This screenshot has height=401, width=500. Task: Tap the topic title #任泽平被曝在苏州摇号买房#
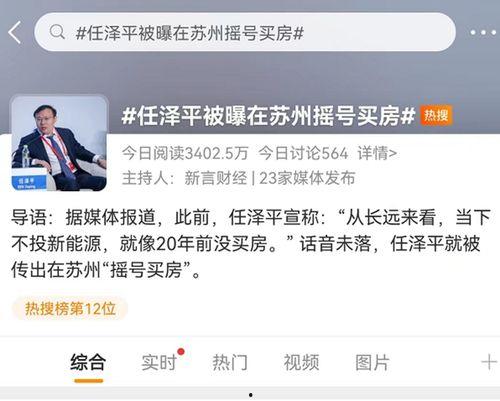coord(268,116)
